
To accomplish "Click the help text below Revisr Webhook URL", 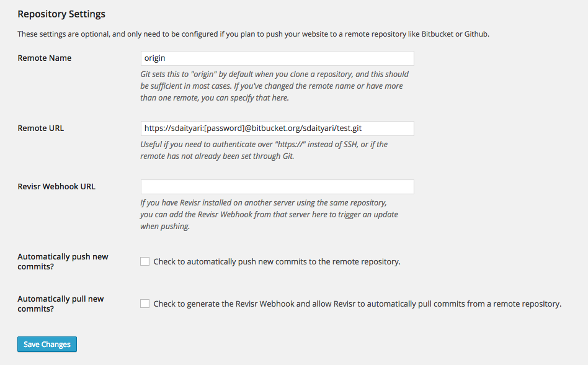I will point(269,215).
